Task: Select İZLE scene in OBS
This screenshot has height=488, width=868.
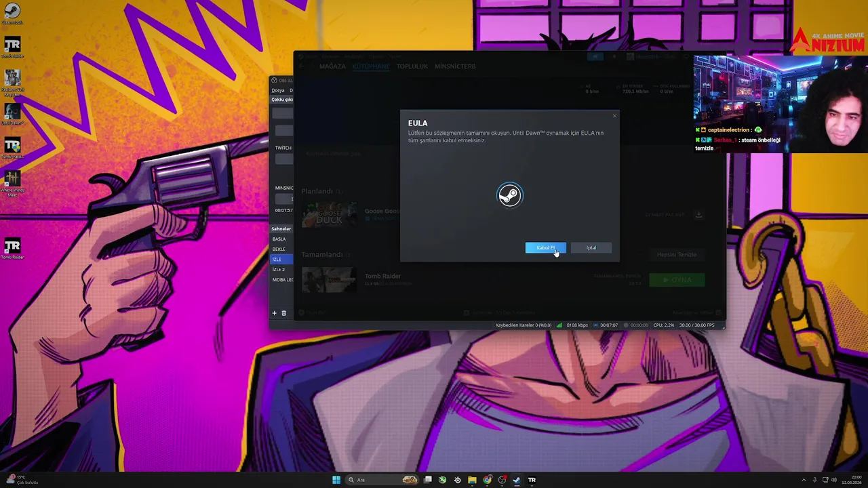Action: point(281,260)
